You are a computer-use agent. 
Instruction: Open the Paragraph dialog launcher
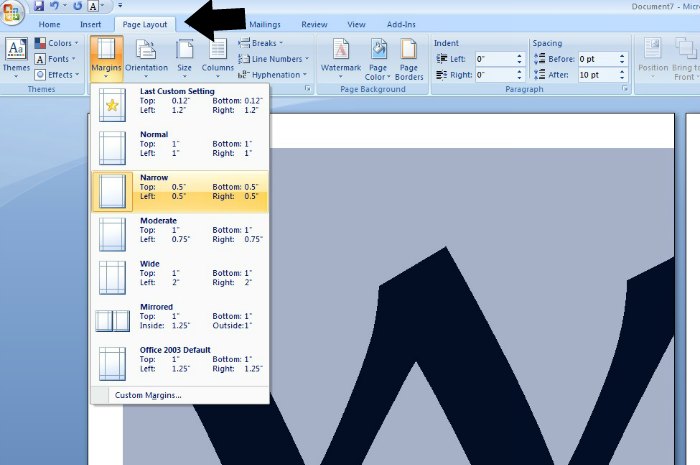pos(625,89)
